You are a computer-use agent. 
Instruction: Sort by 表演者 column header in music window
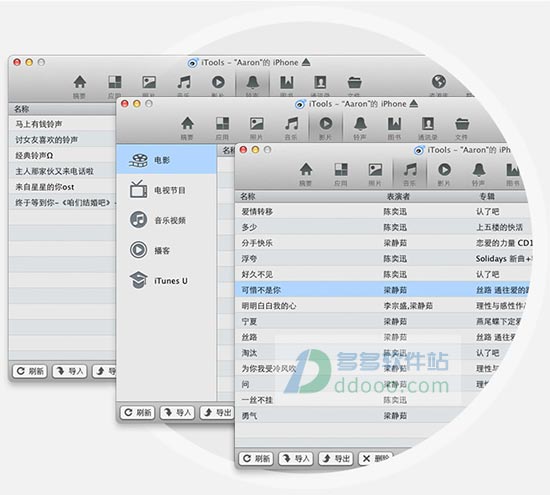398,196
